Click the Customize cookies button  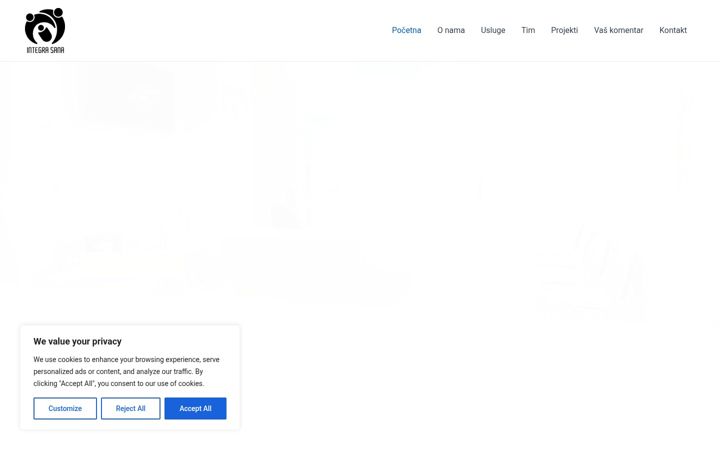pos(65,408)
